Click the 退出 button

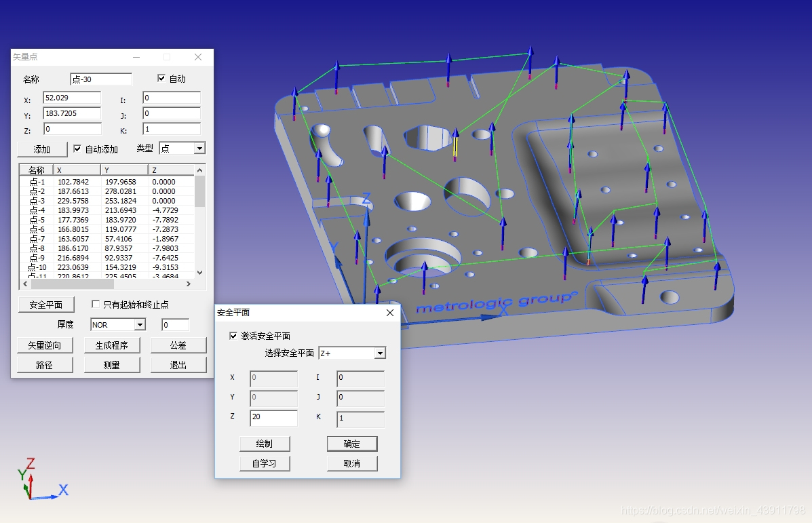[178, 365]
